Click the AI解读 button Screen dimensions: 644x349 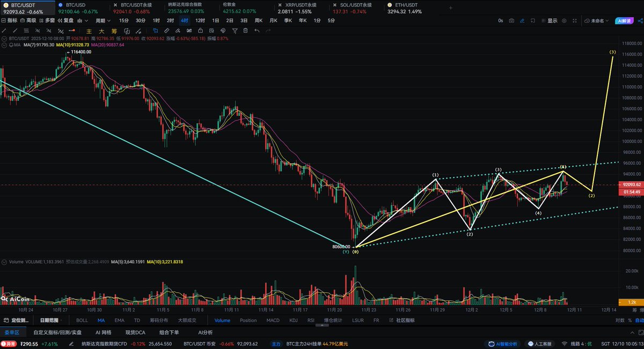click(624, 20)
